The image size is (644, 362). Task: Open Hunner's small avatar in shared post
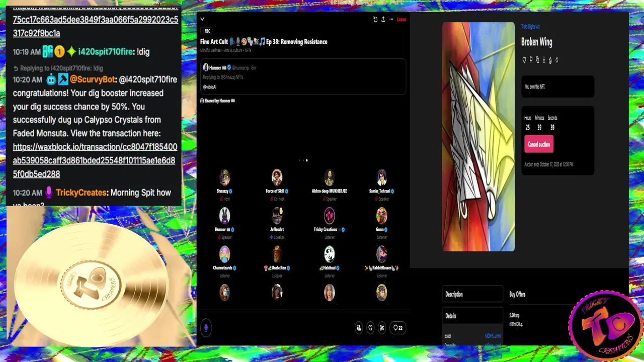(205, 67)
